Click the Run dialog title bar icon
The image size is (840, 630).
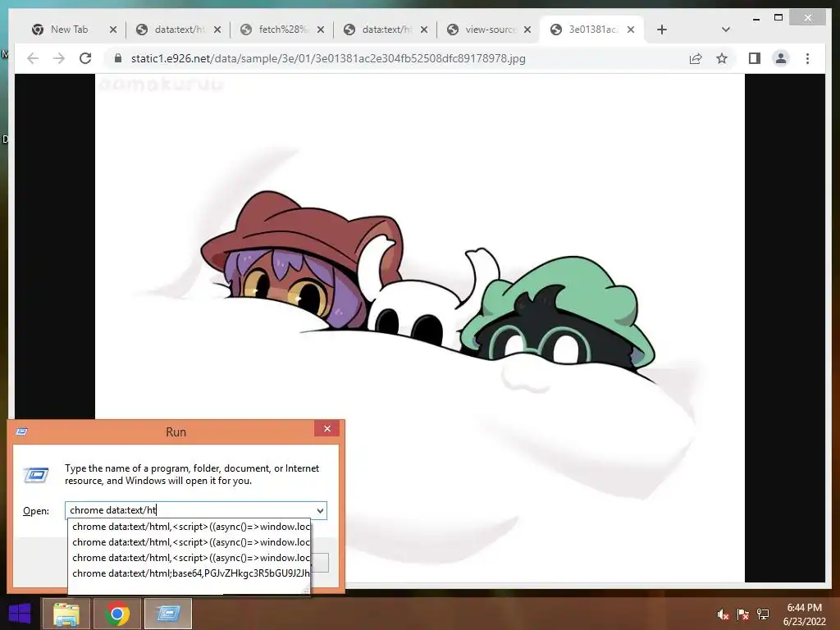point(21,431)
